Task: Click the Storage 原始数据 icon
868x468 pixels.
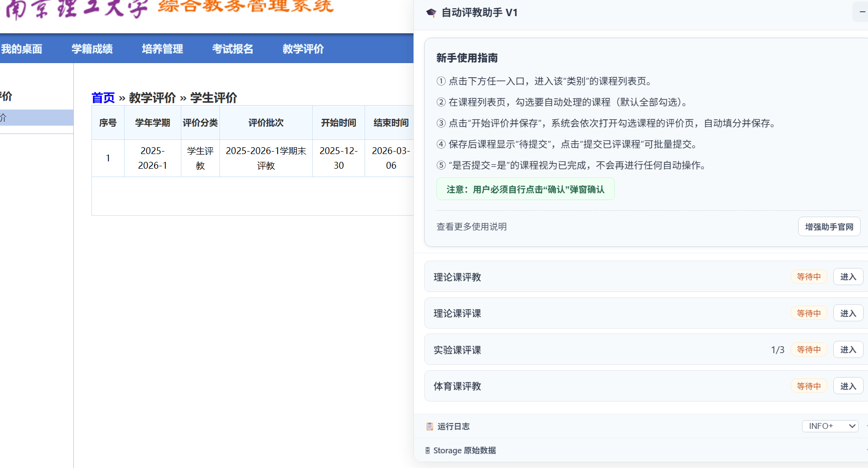Action: coord(428,450)
